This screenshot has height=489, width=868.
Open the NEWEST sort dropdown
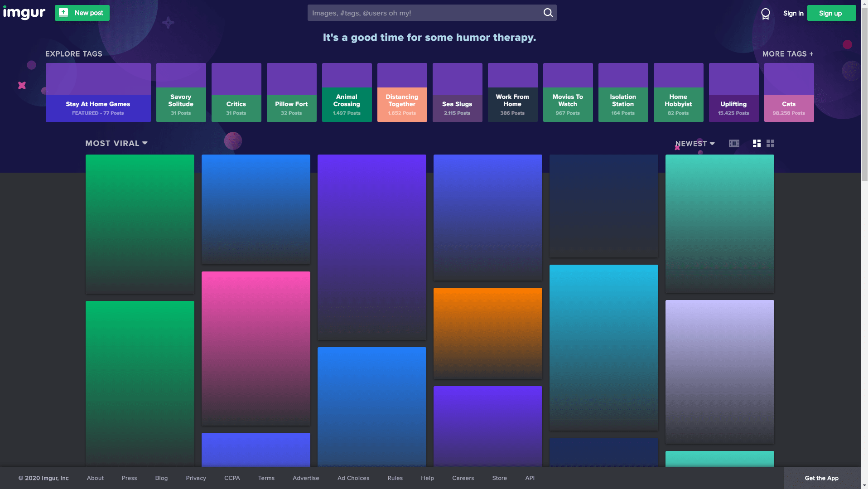695,144
